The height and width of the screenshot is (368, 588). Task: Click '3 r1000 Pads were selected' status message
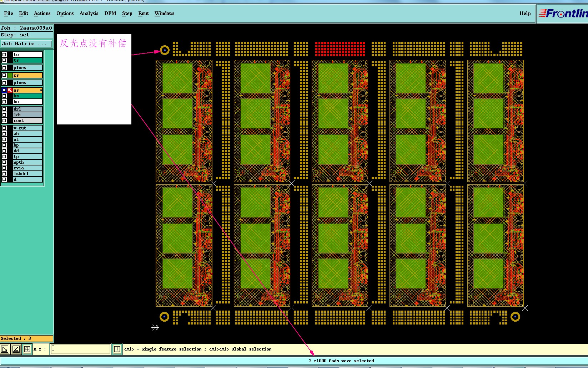pyautogui.click(x=341, y=361)
